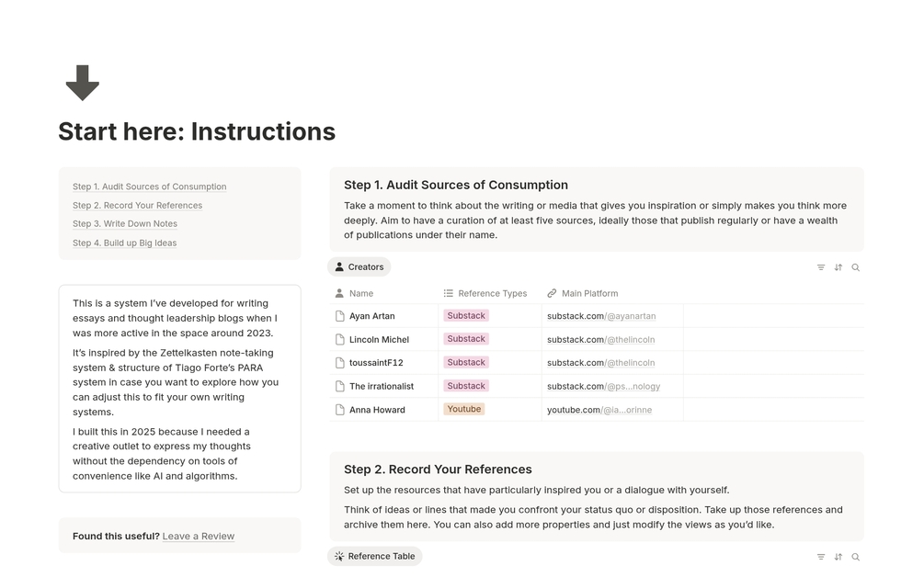Jump to Step 1. Audit Sources of Consumption
Image resolution: width=924 pixels, height=577 pixels.
click(x=150, y=187)
